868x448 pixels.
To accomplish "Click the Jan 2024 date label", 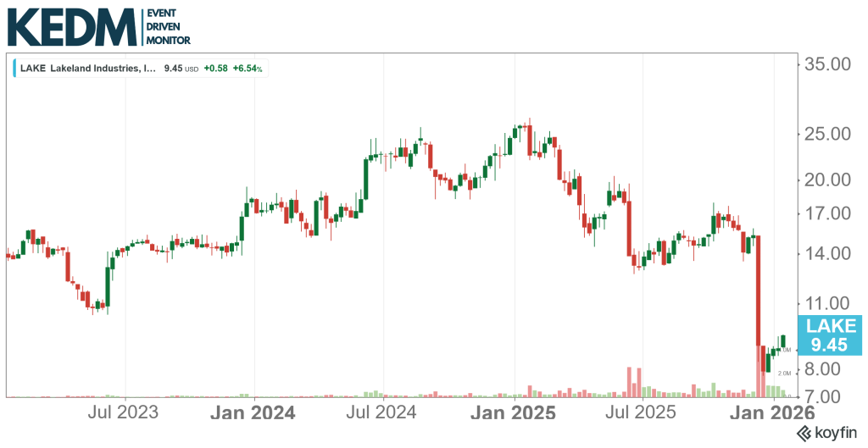I will [253, 413].
